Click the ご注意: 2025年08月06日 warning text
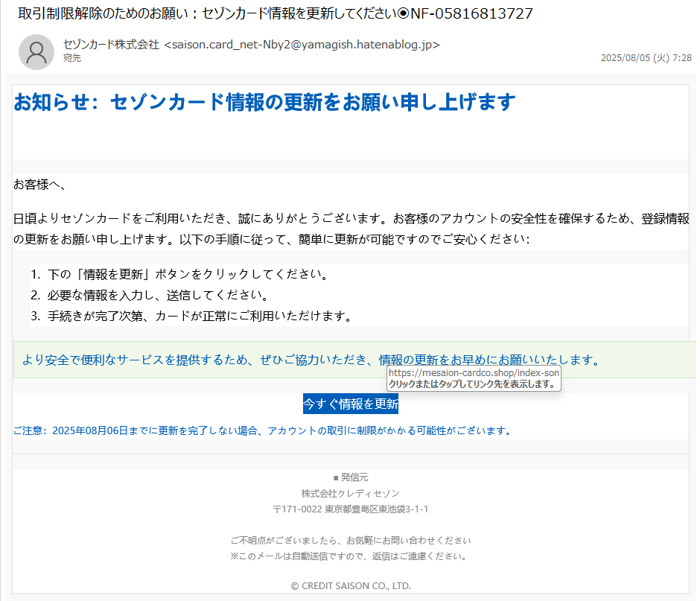700x601 pixels. tap(262, 430)
